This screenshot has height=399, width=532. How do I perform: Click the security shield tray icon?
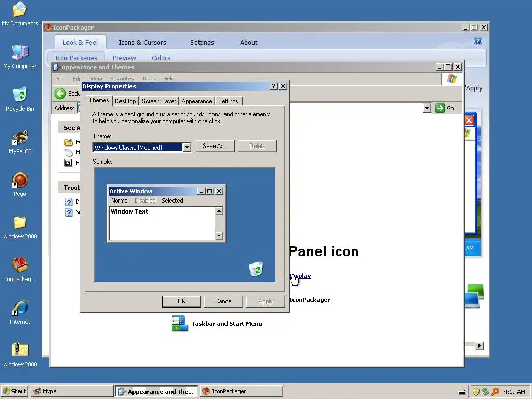click(x=476, y=392)
